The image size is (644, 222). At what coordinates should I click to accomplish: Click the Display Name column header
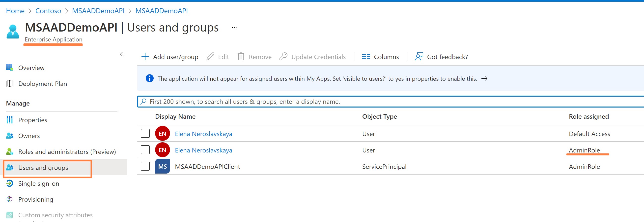(x=175, y=116)
